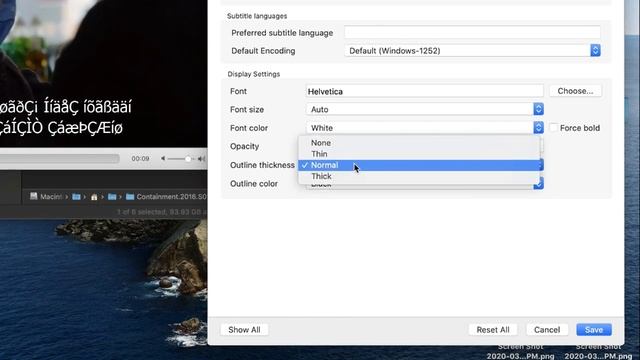
Task: Click the blue folder after home icon
Action: [x=112, y=197]
